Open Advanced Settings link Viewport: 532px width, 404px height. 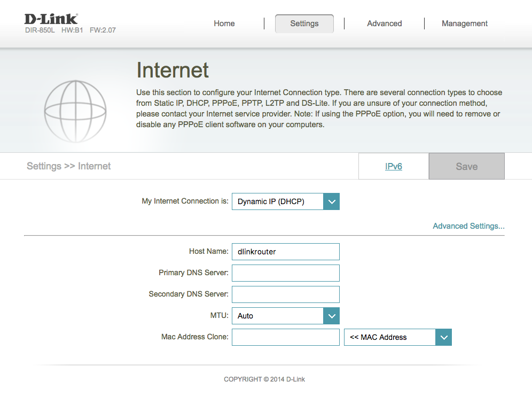pos(468,226)
